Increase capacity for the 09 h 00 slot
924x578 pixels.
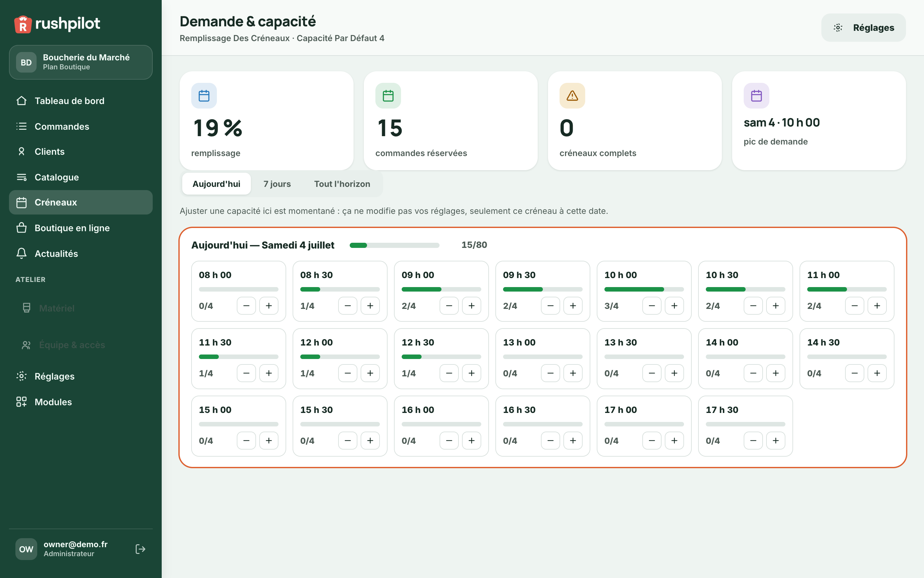coord(472,306)
